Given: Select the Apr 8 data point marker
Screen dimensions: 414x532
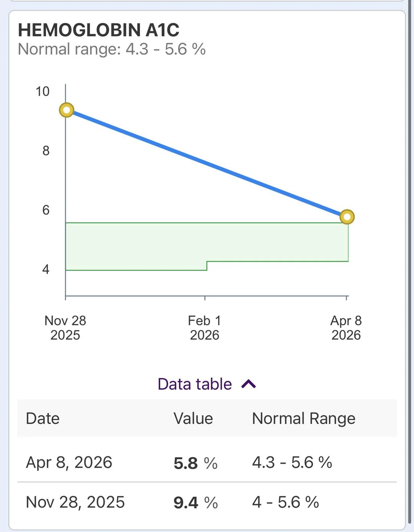Looking at the screenshot, I should point(347,217).
